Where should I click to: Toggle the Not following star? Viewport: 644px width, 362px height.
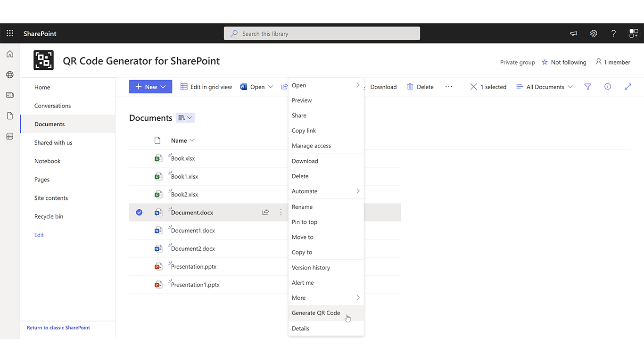click(545, 62)
